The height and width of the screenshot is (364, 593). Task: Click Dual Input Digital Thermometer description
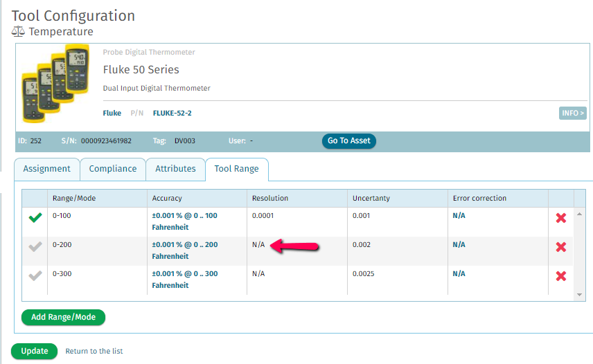click(157, 88)
